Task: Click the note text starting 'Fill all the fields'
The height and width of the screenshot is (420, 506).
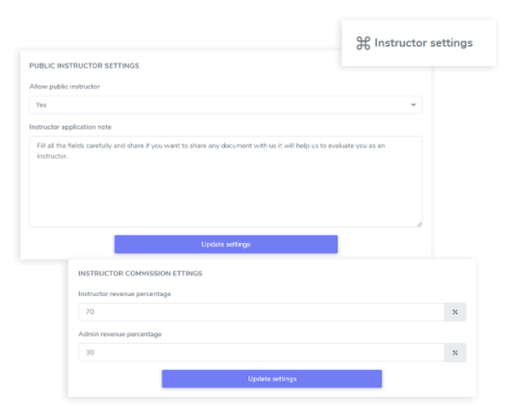Action: [211, 151]
